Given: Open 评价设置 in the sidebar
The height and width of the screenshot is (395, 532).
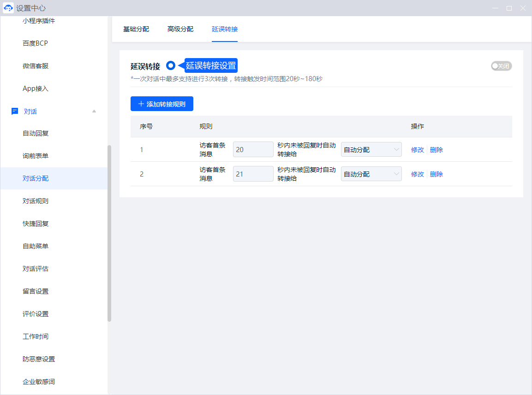Looking at the screenshot, I should 36,313.
